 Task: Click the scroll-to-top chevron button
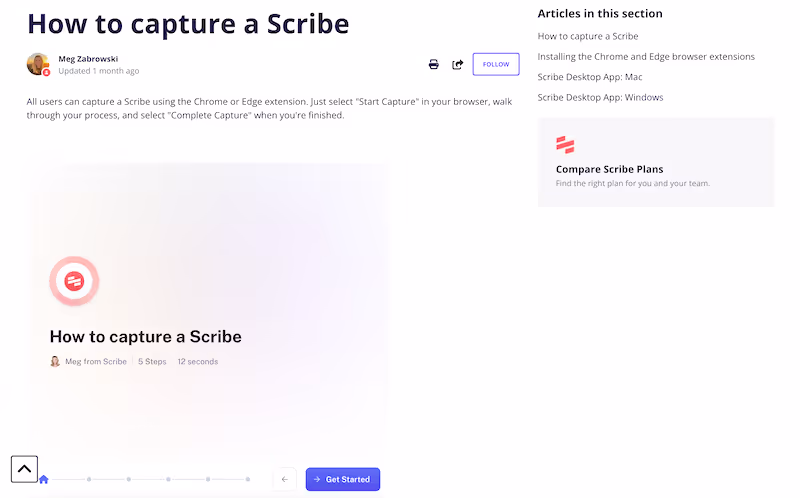[x=24, y=469]
